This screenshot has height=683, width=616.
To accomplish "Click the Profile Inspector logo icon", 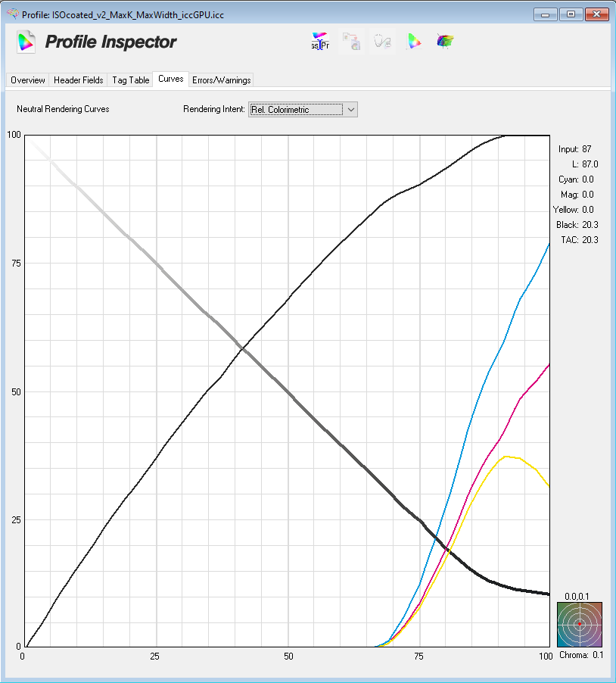I will [x=26, y=42].
